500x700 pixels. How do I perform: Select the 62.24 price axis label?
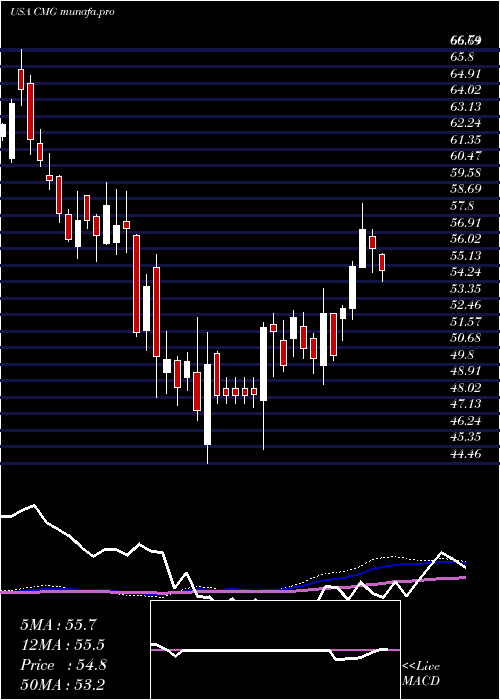[x=466, y=123]
